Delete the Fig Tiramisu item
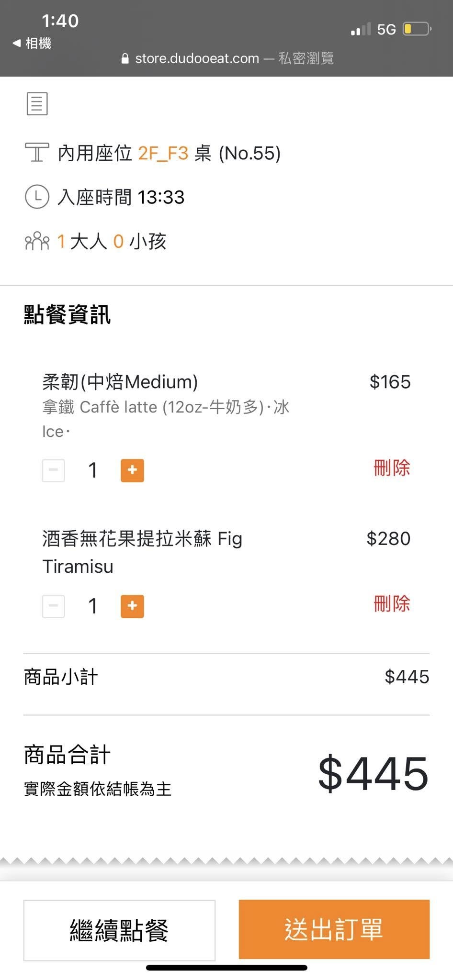This screenshot has width=453, height=980. [392, 604]
